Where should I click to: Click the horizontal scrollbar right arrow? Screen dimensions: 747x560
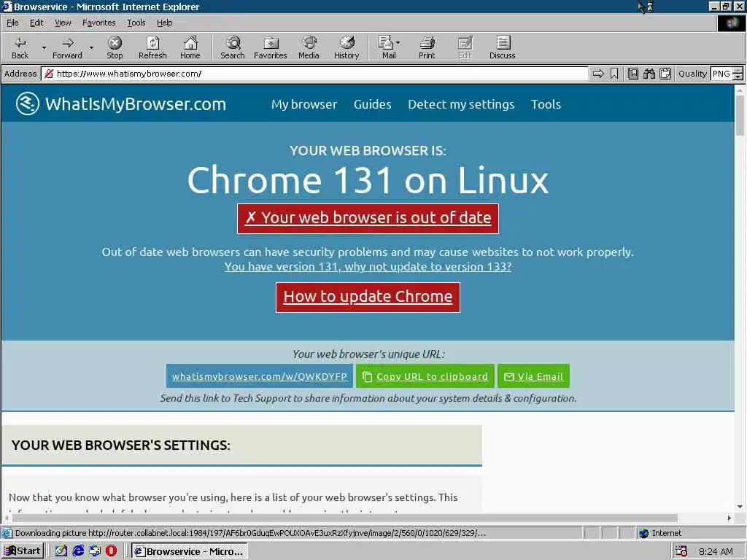pyautogui.click(x=729, y=518)
